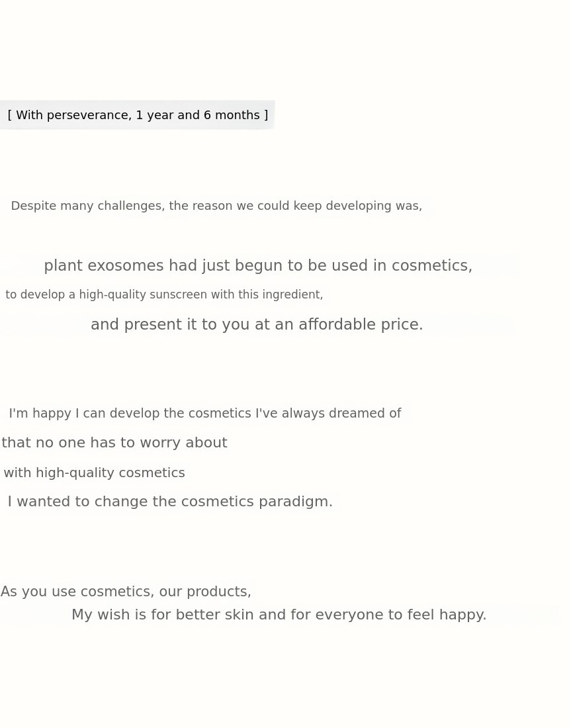Click the "As you use cosmetics, our products" line
Image resolution: width=569 pixels, height=728 pixels.
click(126, 592)
